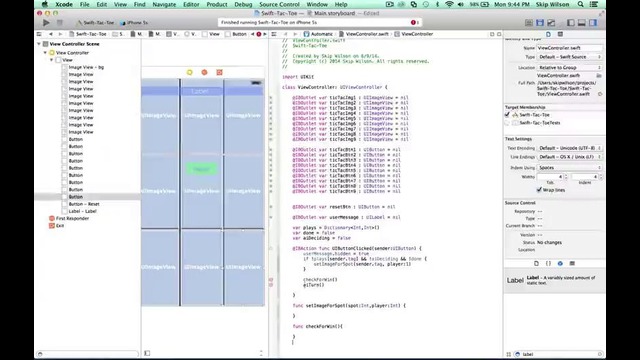This screenshot has height=360, width=640.
Task: Toggle library grid view icon
Action: tap(509, 354)
